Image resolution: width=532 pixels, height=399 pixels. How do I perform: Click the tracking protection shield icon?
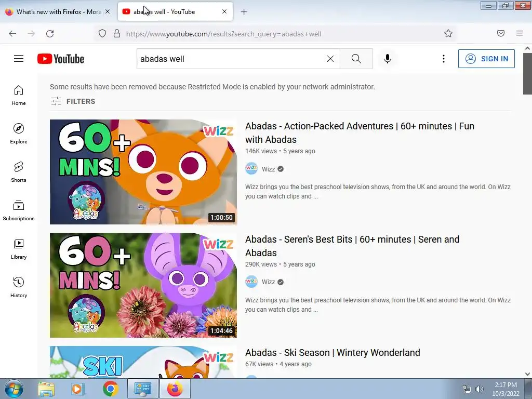[102, 33]
